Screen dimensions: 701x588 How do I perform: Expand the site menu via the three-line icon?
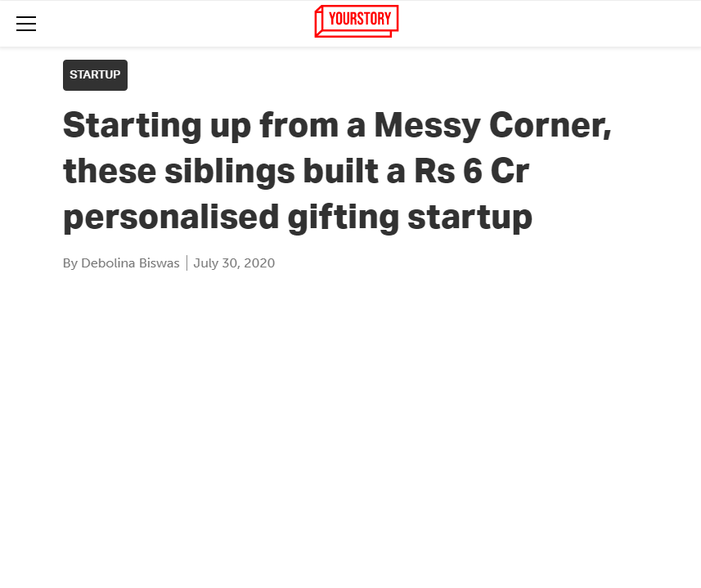[26, 24]
